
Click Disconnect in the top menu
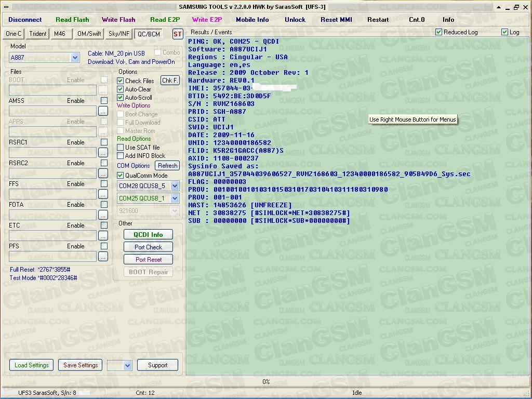tap(25, 20)
